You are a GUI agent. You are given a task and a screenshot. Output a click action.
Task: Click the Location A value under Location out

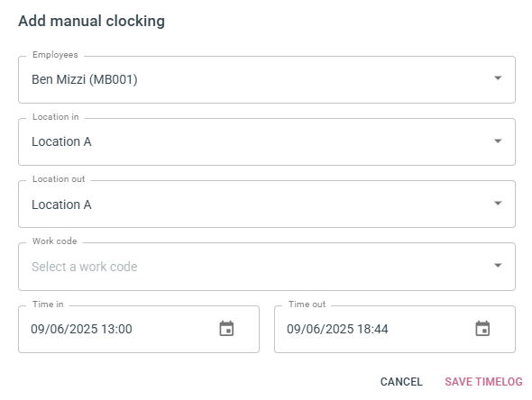(x=61, y=205)
